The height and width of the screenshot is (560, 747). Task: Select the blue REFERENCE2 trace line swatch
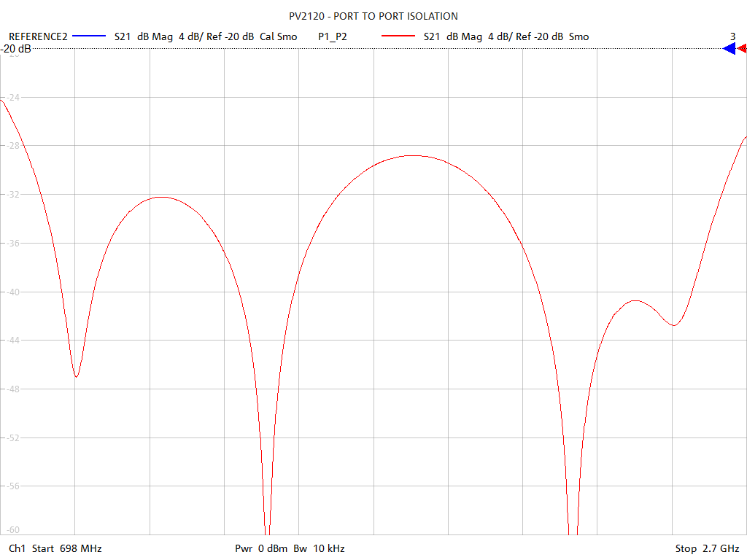(88, 36)
